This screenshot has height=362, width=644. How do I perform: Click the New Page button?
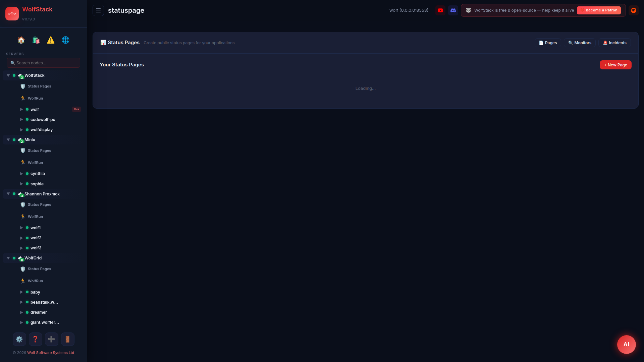click(x=615, y=65)
